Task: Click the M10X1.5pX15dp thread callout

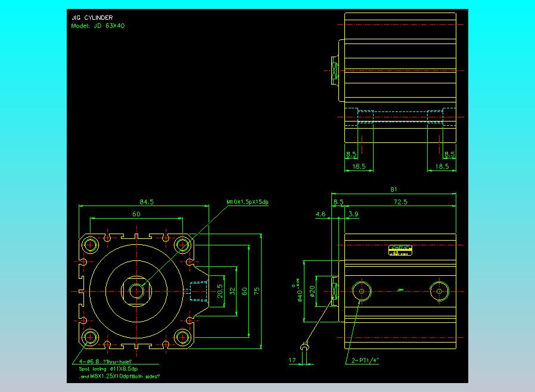Action: pyautogui.click(x=247, y=202)
